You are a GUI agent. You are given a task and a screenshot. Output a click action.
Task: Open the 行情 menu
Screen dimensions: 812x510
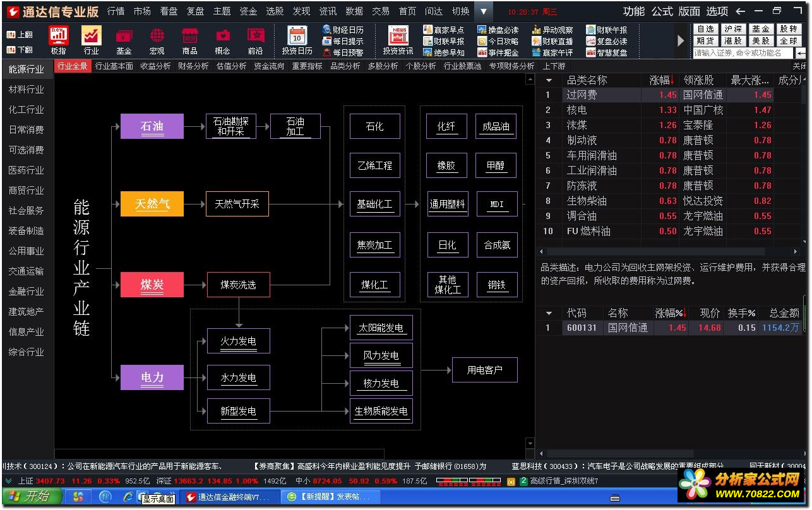[116, 11]
